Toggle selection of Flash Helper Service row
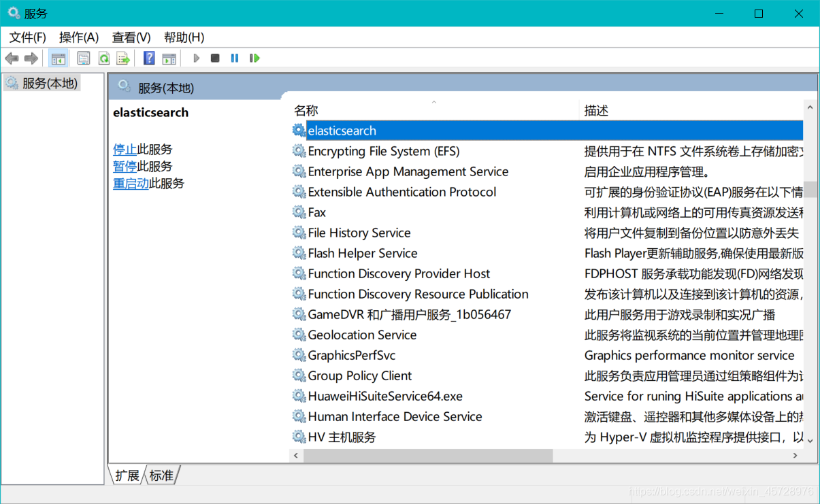820x504 pixels. tap(362, 252)
